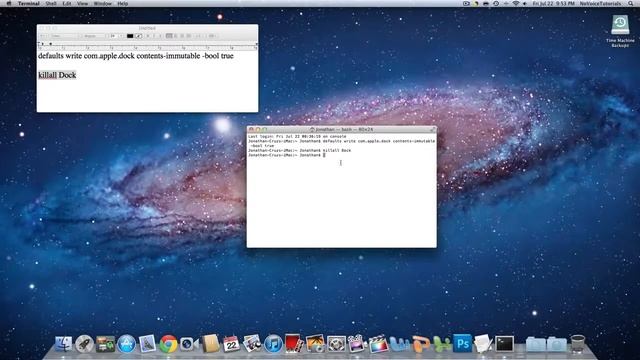Toggle Underline in TextEdit toolbar
This screenshot has width=640, height=360.
click(160, 36)
